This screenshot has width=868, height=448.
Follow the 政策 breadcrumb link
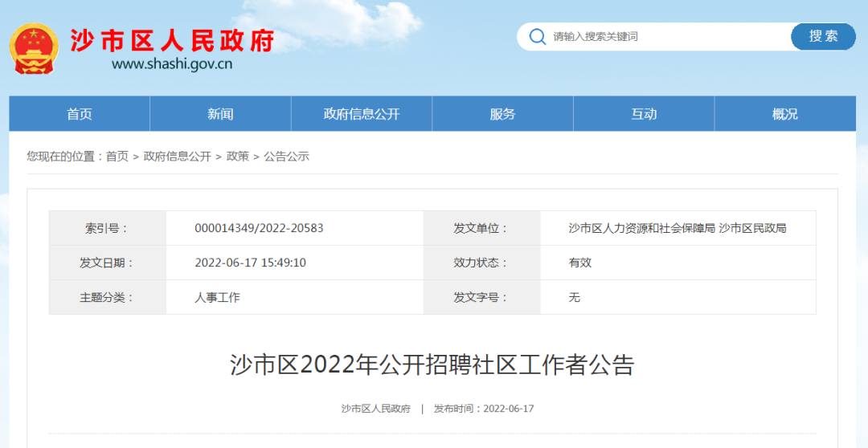(237, 157)
